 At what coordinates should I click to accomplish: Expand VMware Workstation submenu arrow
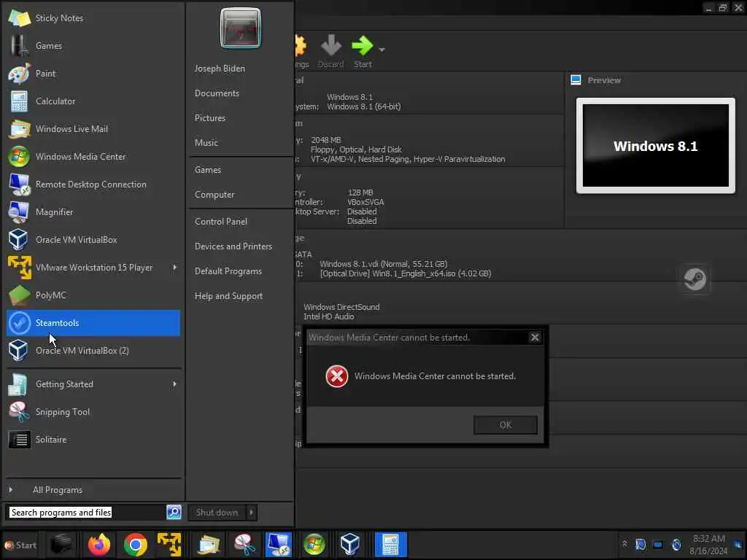click(175, 267)
